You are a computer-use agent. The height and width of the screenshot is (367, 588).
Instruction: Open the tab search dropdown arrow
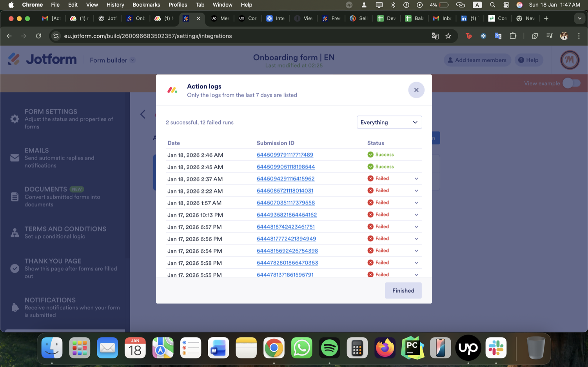(x=579, y=18)
